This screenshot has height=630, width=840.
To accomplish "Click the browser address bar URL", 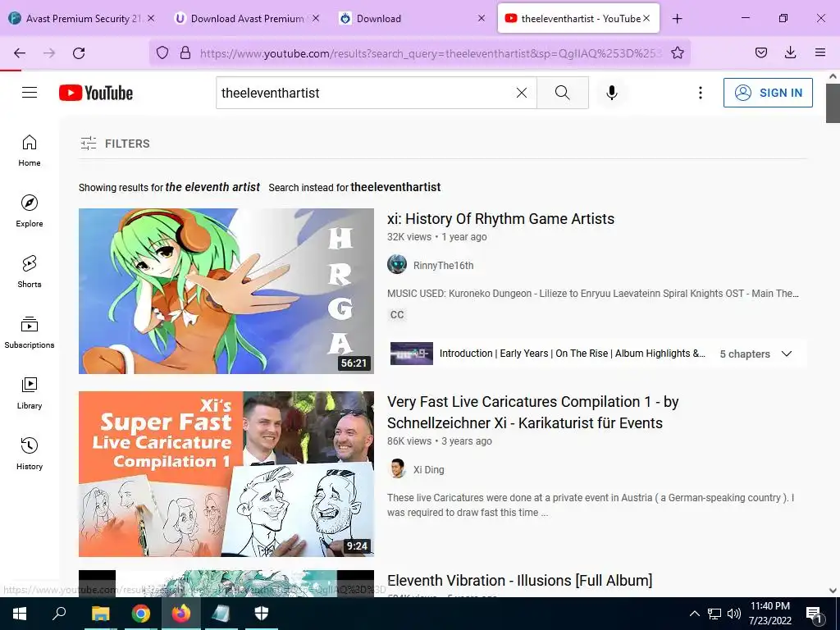I will (431, 52).
